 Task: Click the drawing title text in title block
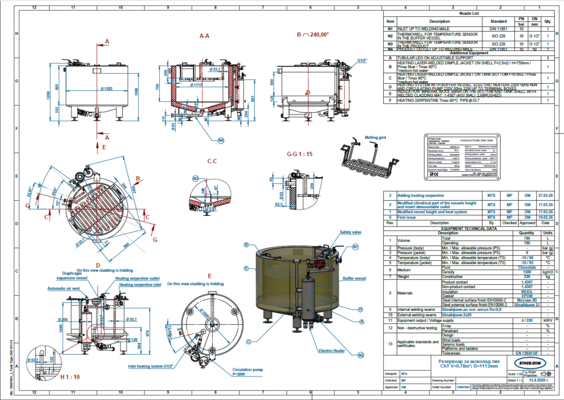(469, 363)
